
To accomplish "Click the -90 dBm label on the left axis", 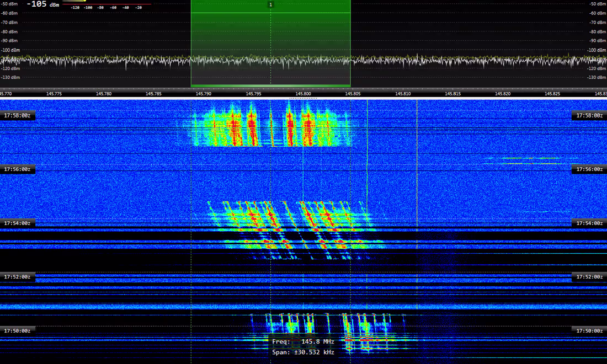I will [9, 41].
